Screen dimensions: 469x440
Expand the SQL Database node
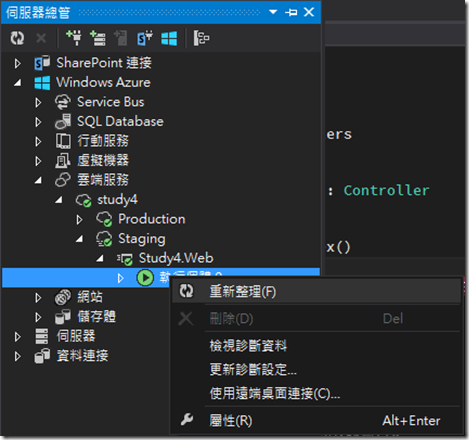[x=38, y=122]
